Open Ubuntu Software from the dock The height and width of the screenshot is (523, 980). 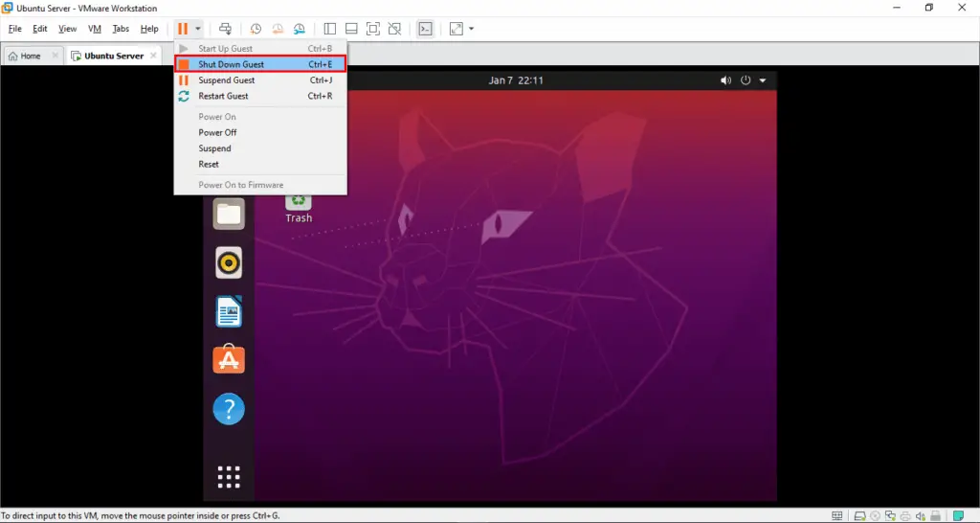pos(229,360)
